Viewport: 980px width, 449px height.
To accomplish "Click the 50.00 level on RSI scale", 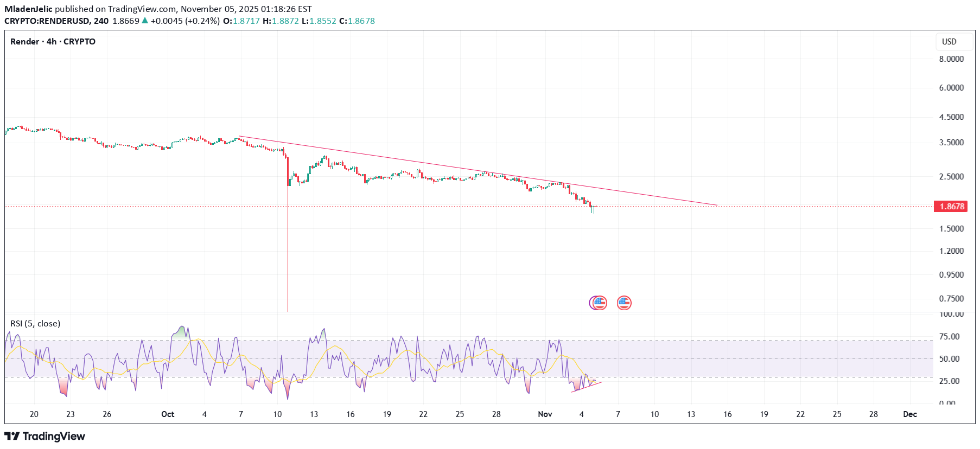I will (949, 359).
